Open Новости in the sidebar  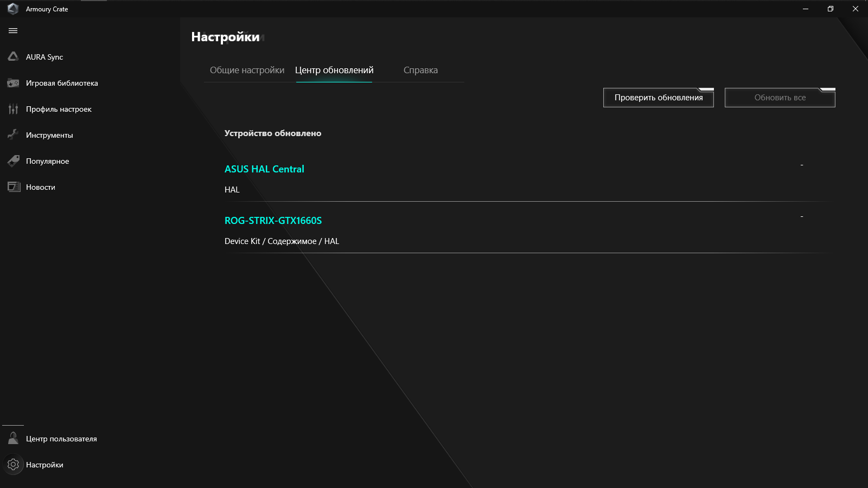tap(41, 187)
